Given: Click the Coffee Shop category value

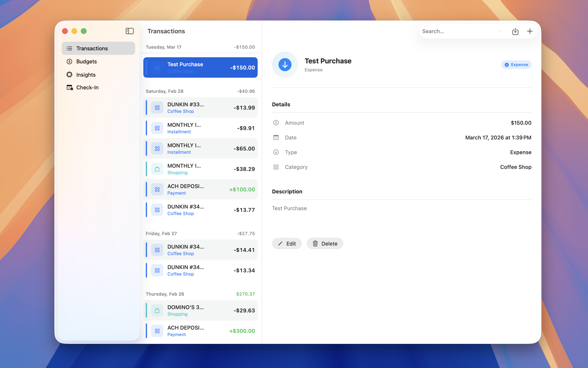Looking at the screenshot, I should pyautogui.click(x=516, y=167).
